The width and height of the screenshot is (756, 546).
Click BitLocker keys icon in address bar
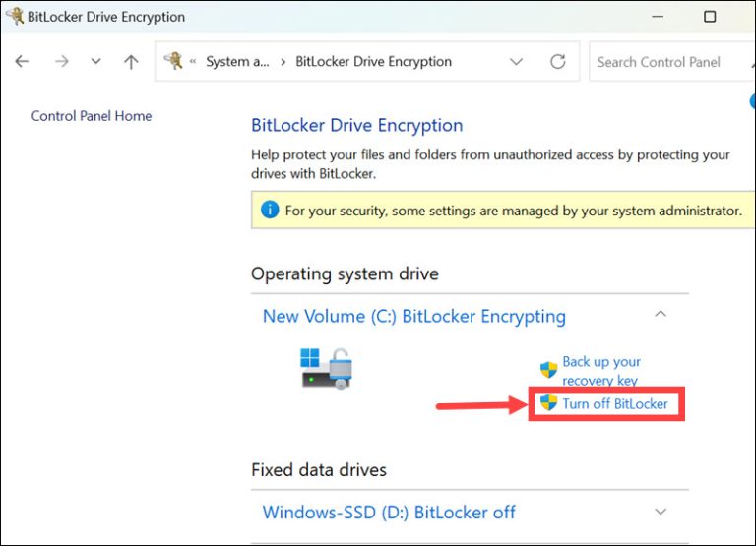point(173,61)
